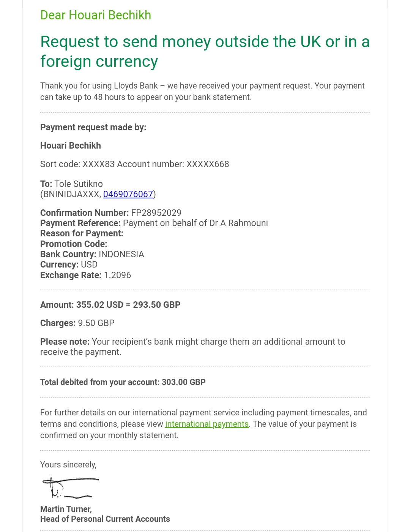Click the 'Yours sincerely' closing text
The image size is (410, 532).
[x=68, y=465]
